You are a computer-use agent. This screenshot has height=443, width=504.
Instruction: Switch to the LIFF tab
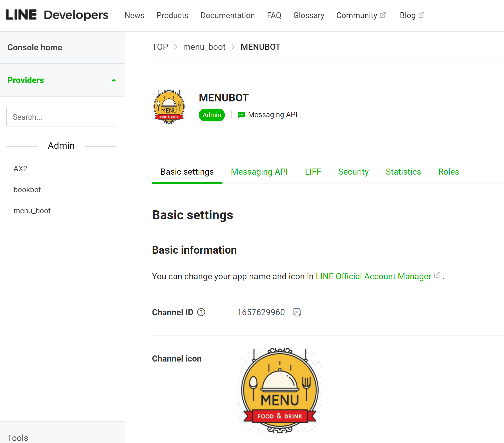[x=313, y=172]
